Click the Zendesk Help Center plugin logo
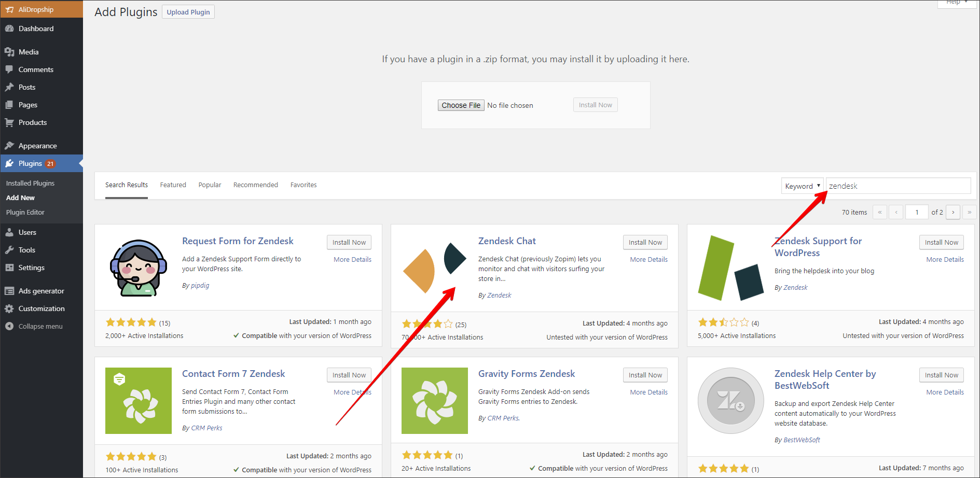Viewport: 980px width, 478px height. pyautogui.click(x=731, y=401)
